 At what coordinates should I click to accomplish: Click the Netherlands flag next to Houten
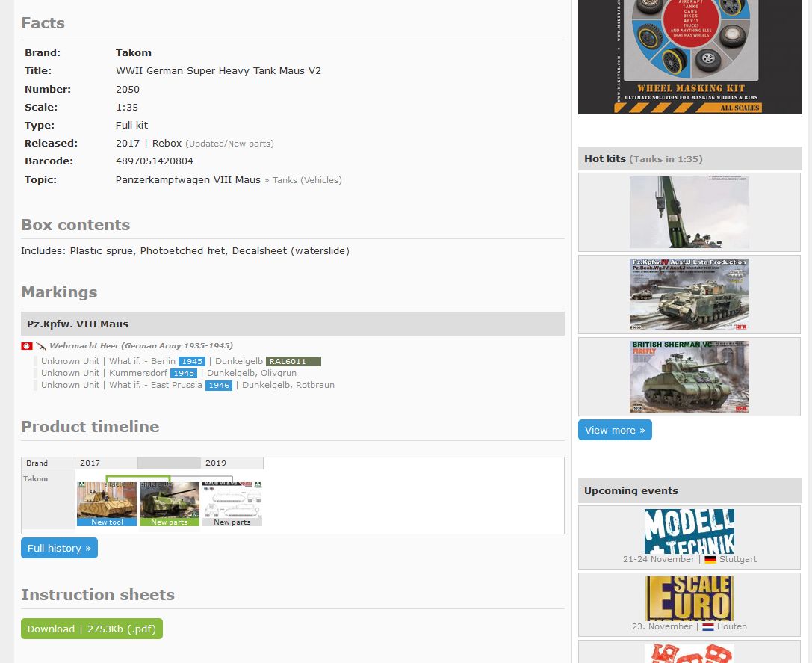point(707,627)
